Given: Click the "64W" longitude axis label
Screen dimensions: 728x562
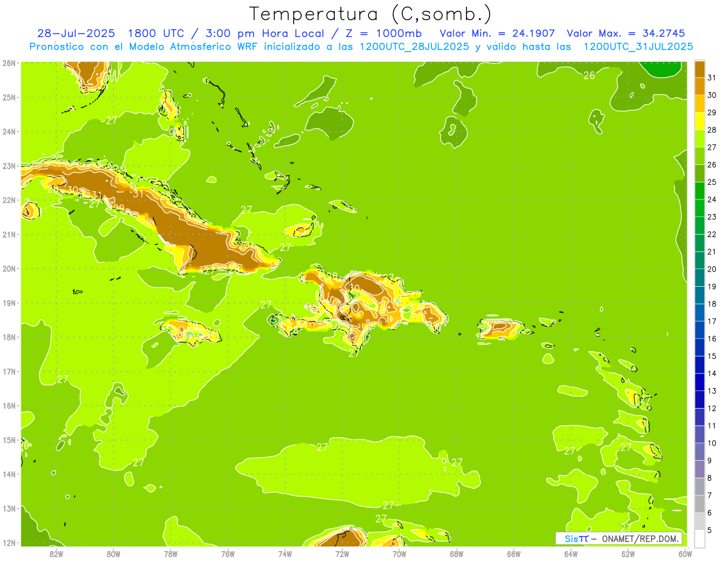Looking at the screenshot, I should (571, 554).
